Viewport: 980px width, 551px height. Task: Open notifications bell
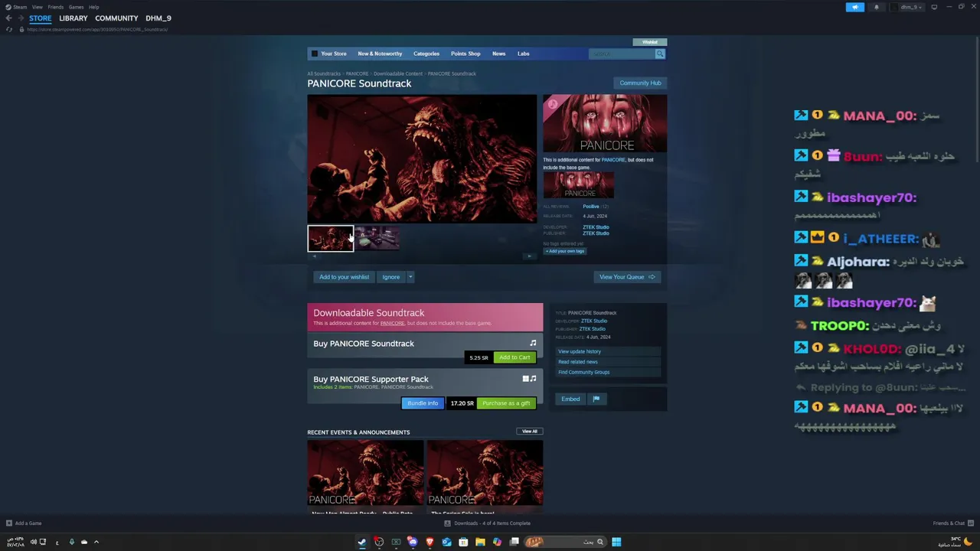click(877, 7)
